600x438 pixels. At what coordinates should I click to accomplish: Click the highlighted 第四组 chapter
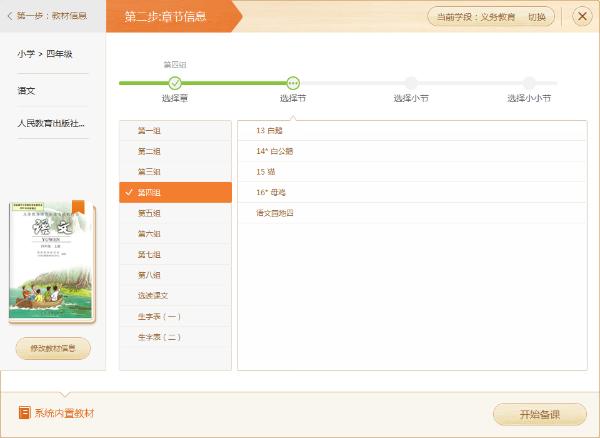(176, 192)
